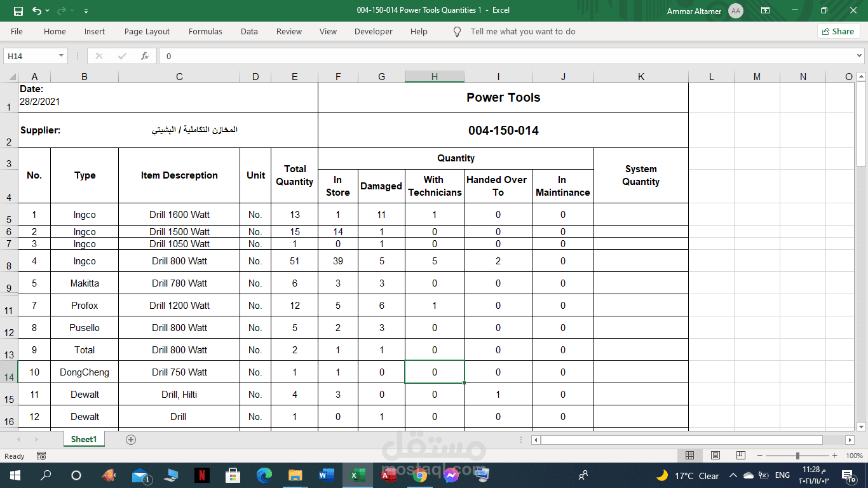Click the macro recording status bar icon
The width and height of the screenshot is (868, 488).
(x=41, y=456)
